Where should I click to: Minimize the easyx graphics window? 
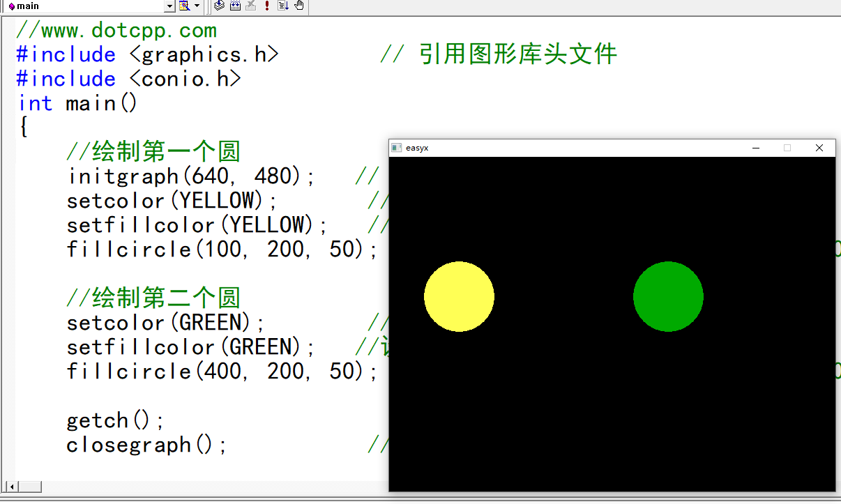coord(756,147)
